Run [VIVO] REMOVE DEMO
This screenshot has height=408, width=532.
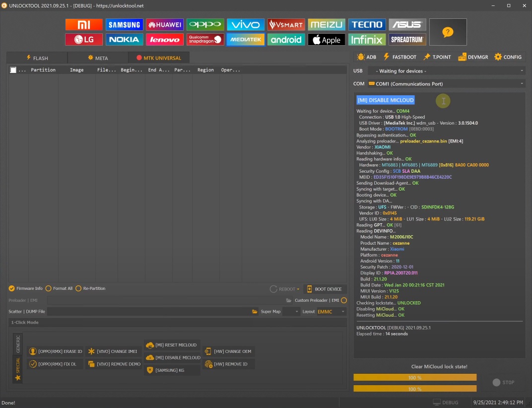click(114, 364)
